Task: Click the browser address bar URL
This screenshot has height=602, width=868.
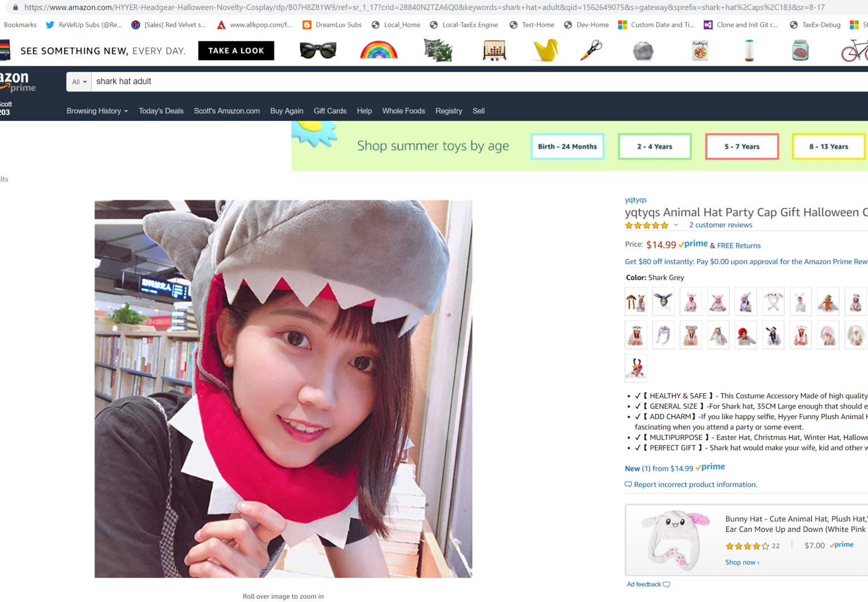Action: 425,7
